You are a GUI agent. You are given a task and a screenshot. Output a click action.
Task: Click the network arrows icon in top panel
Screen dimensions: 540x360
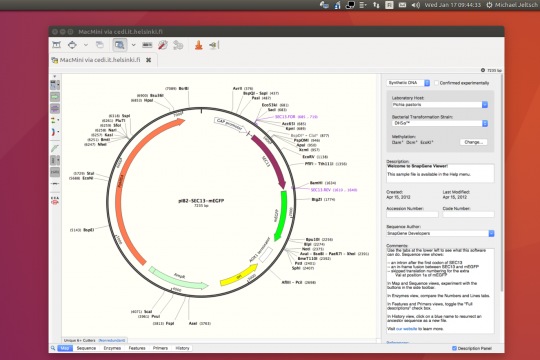click(x=376, y=5)
